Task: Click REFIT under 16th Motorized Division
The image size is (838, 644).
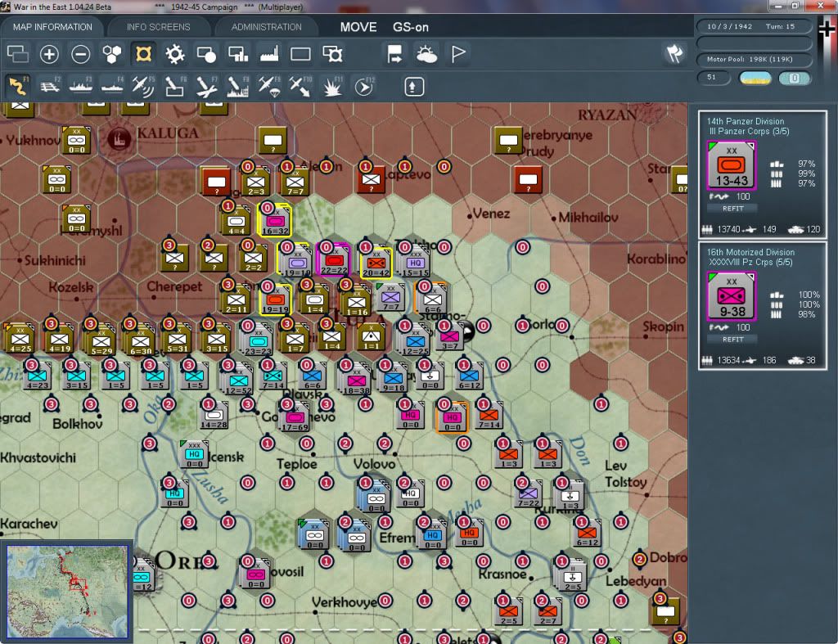Action: pos(732,340)
